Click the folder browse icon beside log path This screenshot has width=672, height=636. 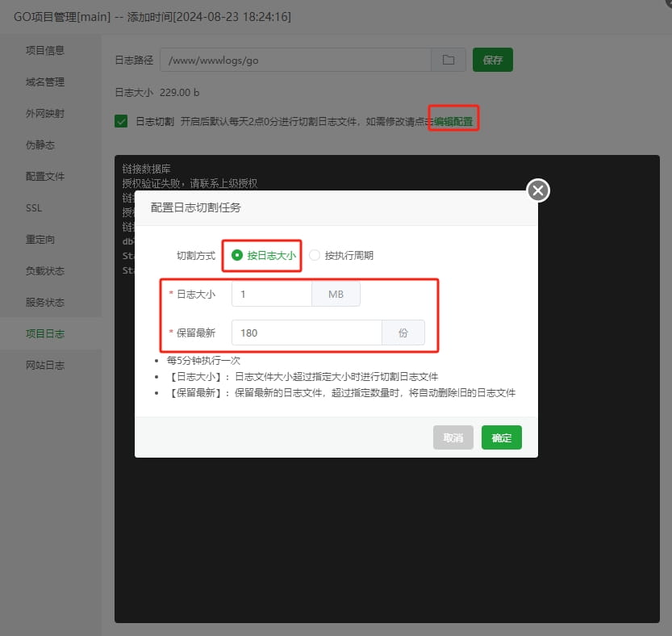click(449, 60)
